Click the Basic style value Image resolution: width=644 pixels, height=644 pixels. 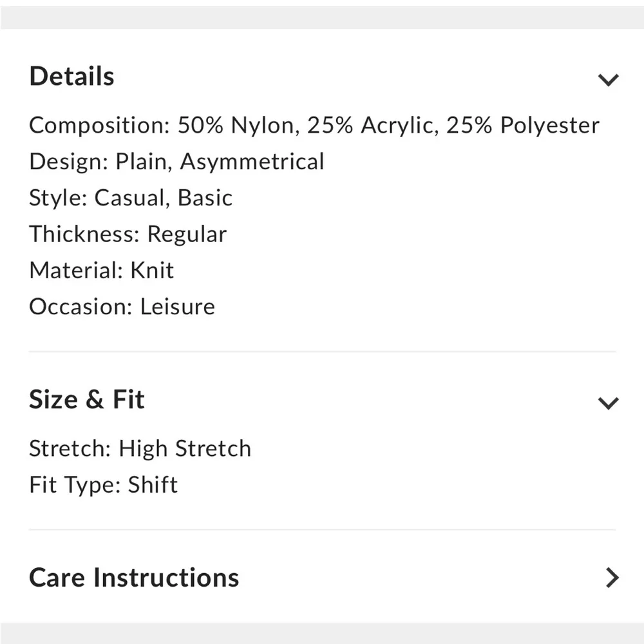coord(205,197)
